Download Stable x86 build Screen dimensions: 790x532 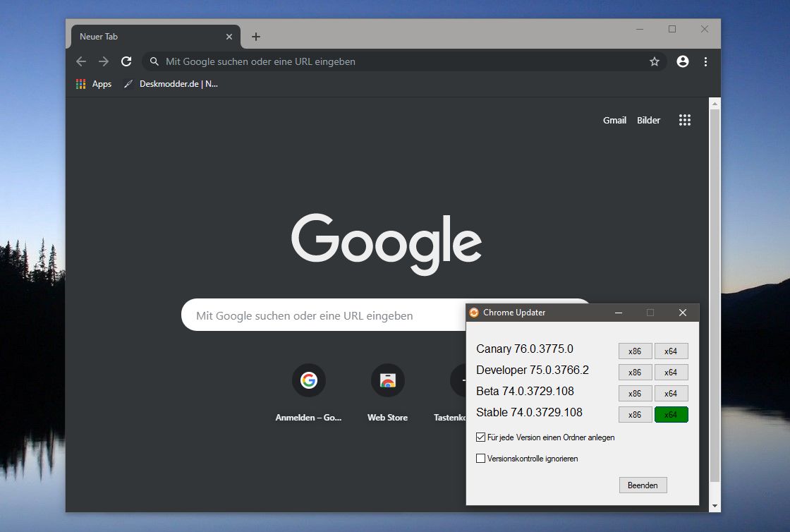635,415
